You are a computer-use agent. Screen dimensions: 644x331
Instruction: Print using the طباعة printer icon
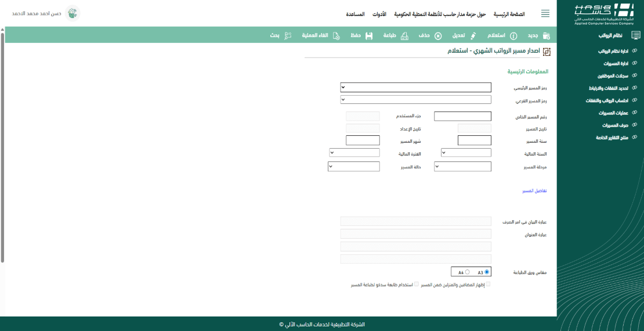404,35
